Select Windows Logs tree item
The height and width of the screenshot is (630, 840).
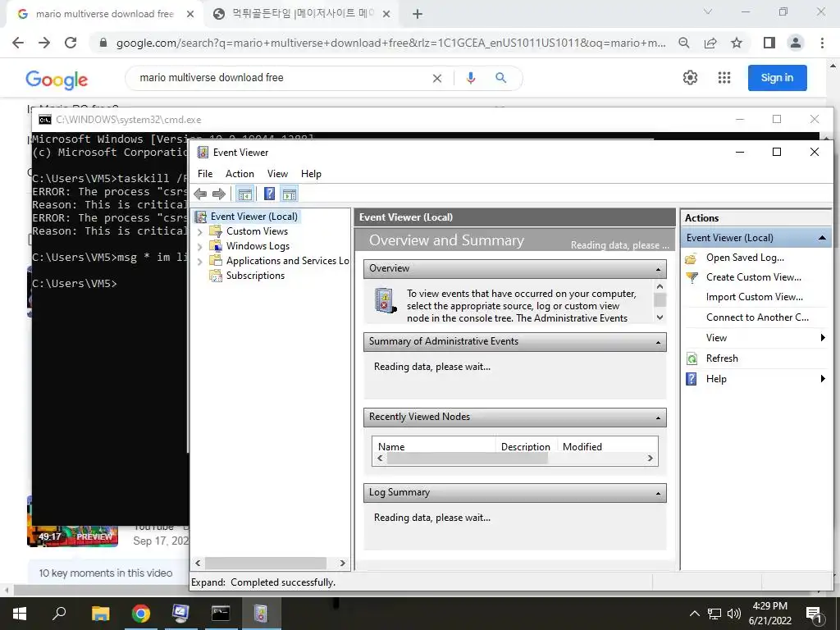coord(258,246)
